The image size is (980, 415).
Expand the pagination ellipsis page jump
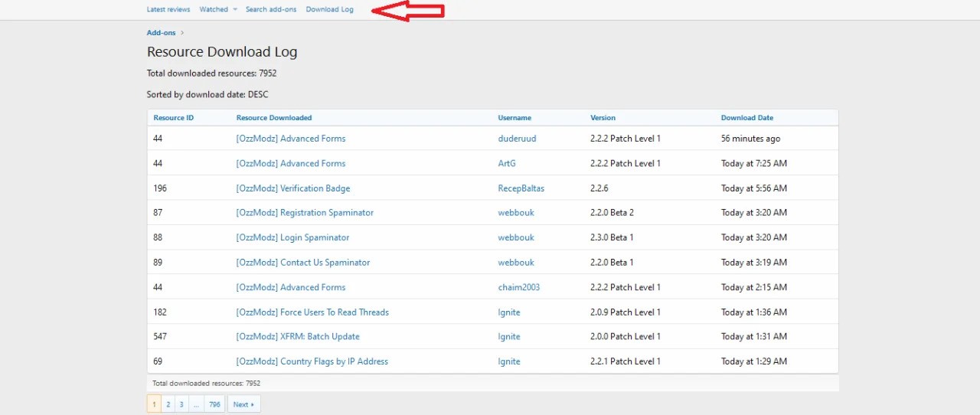tap(196, 404)
